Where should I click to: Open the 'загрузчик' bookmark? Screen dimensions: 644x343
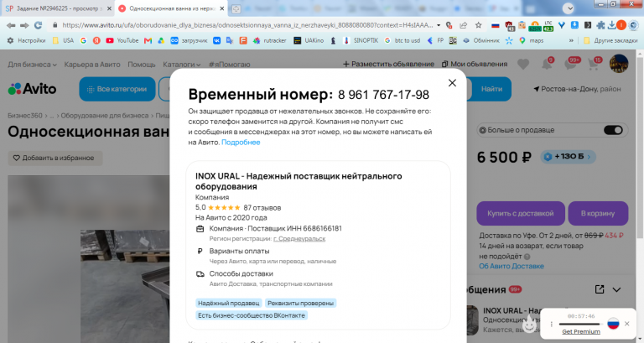click(190, 40)
